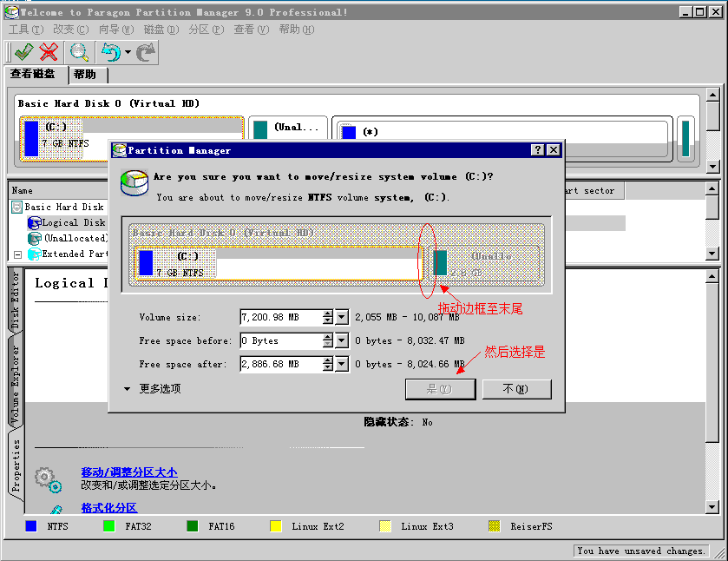This screenshot has height=561, width=728.
Task: Click the grey Redo arrow icon
Action: [146, 52]
